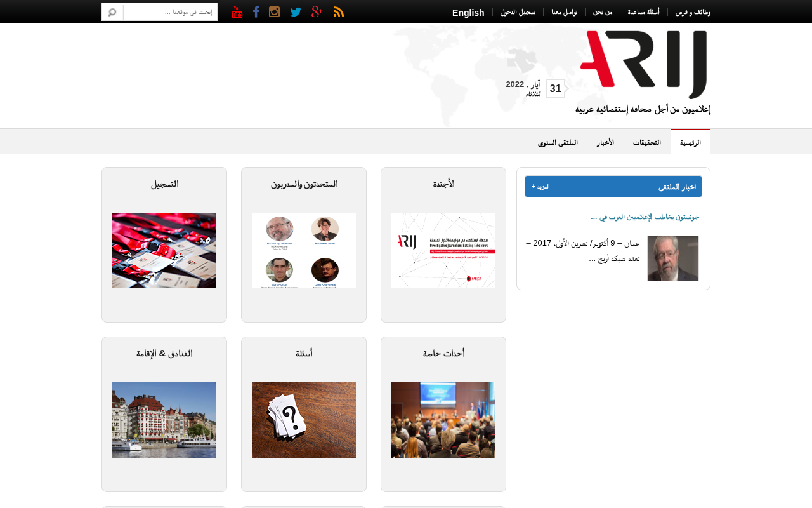Open the التسجيل lanyards thumbnail
812x508 pixels.
(164, 250)
